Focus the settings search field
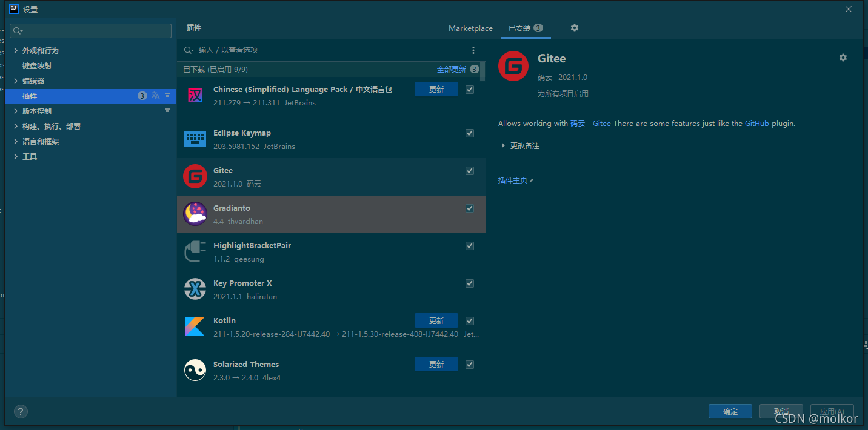Image resolution: width=868 pixels, height=430 pixels. [x=91, y=31]
